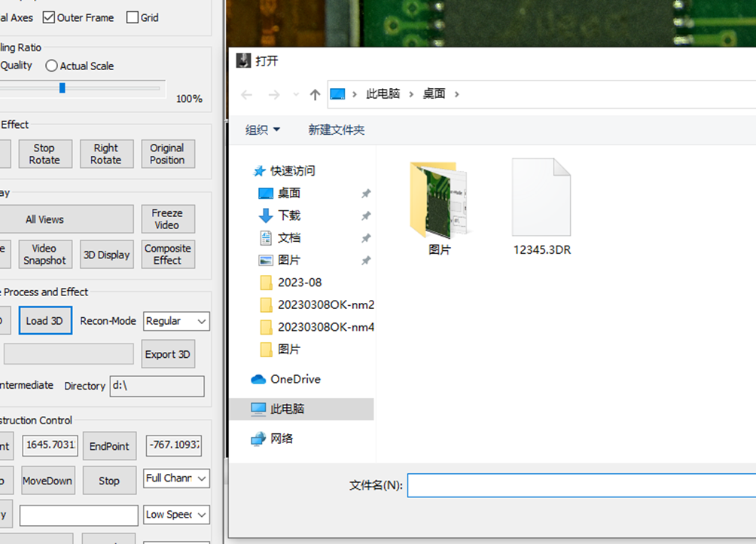This screenshot has width=756, height=544.
Task: Click the scaling ratio slider handle
Action: 62,87
